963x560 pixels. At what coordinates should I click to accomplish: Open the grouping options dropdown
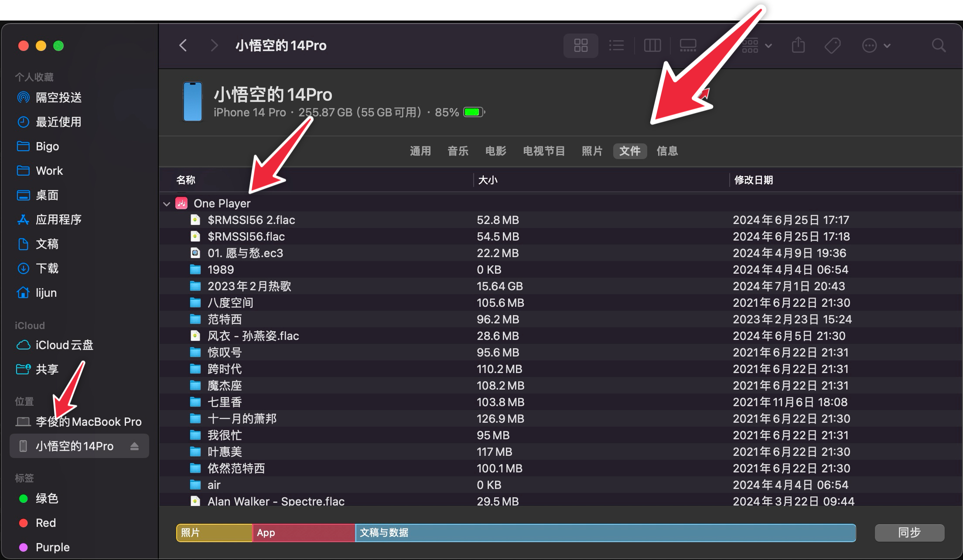[757, 45]
